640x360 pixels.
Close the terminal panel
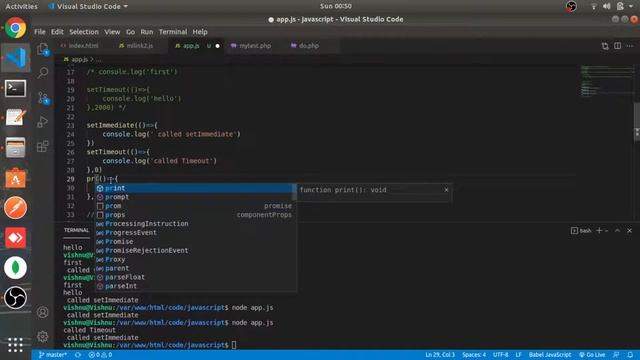click(x=629, y=231)
